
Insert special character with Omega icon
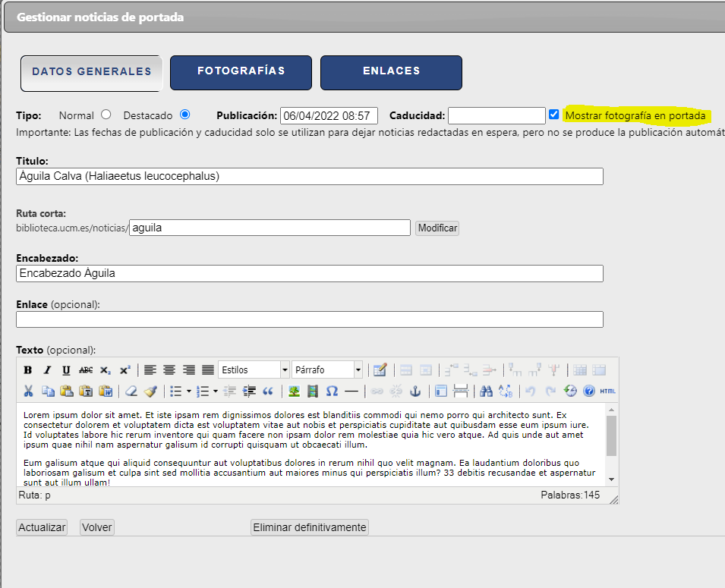(332, 391)
